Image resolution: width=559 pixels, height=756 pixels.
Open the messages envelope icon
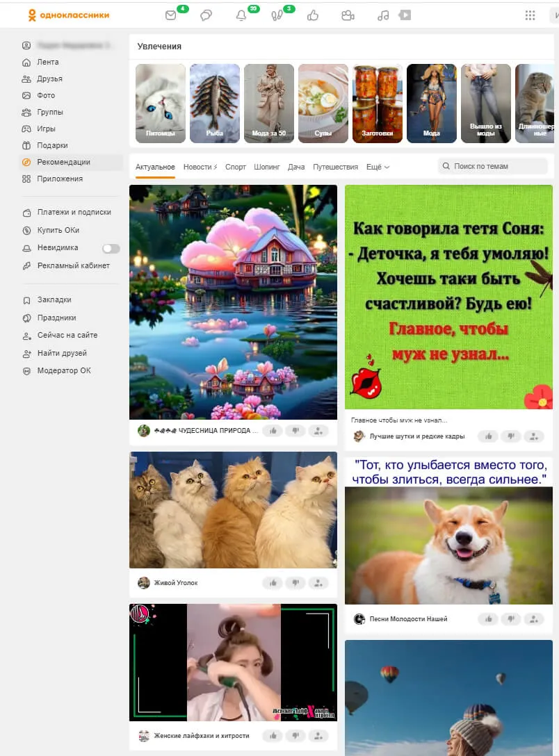click(171, 15)
